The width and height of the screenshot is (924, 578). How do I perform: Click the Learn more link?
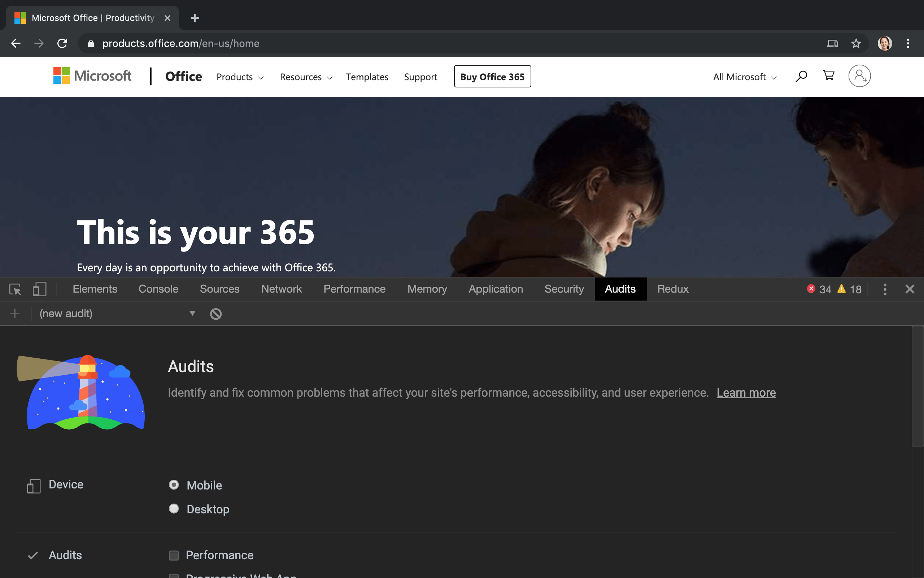pyautogui.click(x=746, y=393)
